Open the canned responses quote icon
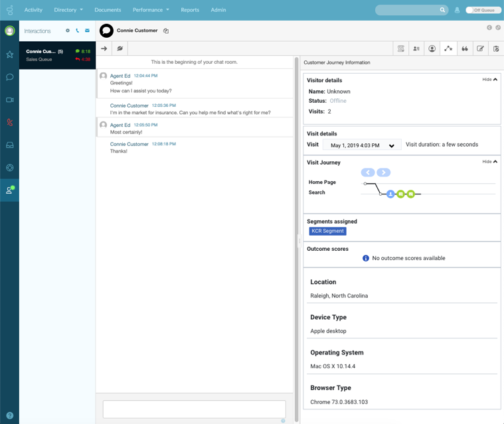The height and width of the screenshot is (424, 504). coord(464,48)
